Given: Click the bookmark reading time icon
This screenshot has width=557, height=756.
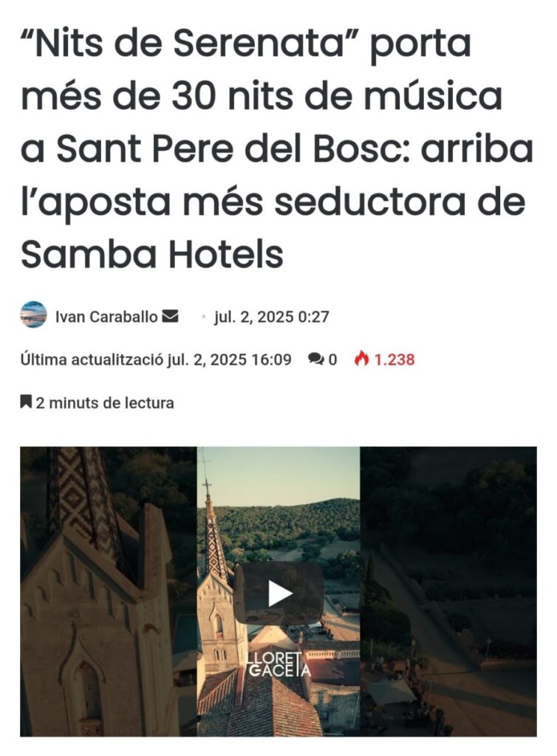Looking at the screenshot, I should click(26, 402).
